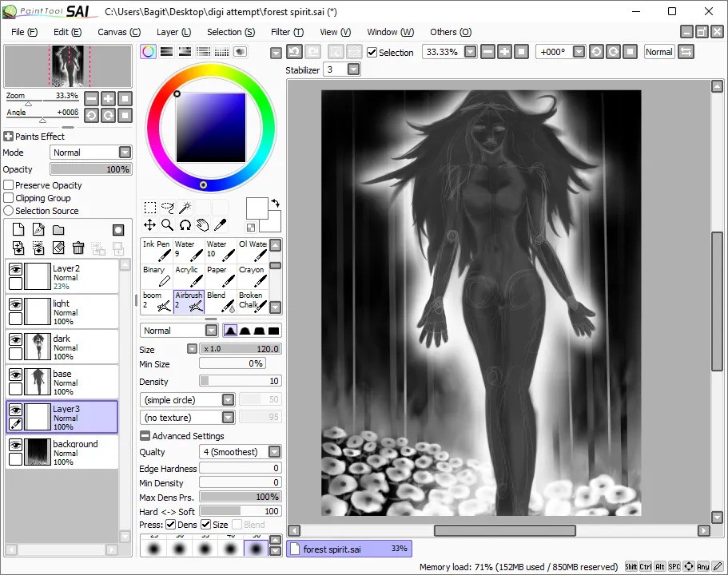
Task: Select the flattest brush edge shape
Action: tap(274, 331)
